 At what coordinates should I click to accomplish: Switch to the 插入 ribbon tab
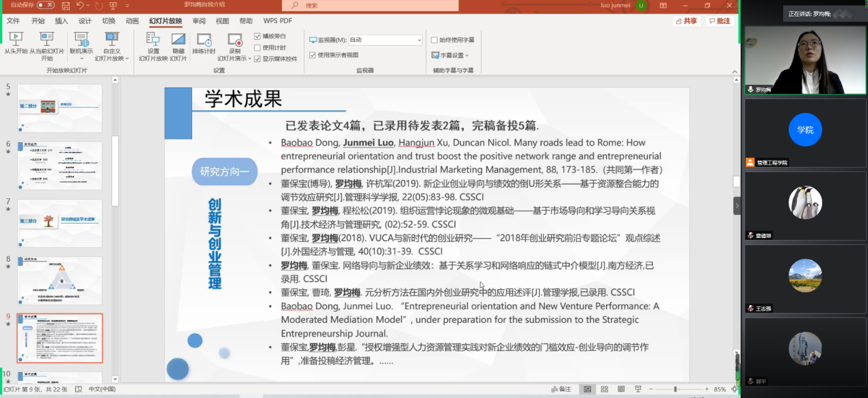click(62, 21)
